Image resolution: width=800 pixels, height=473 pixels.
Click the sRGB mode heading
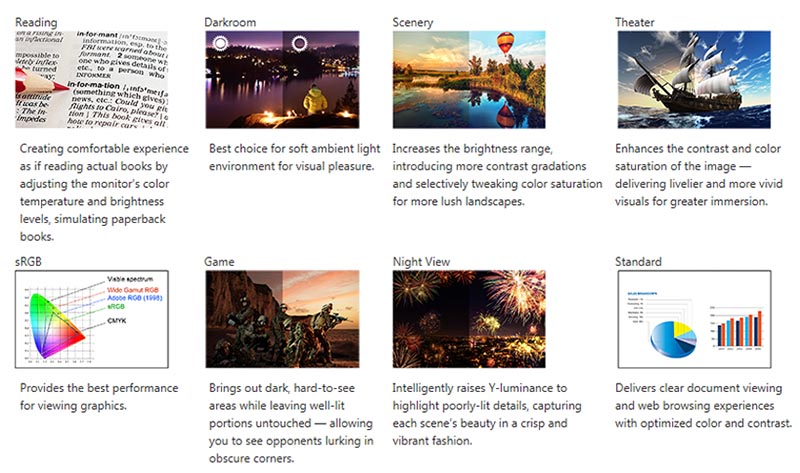point(31,262)
